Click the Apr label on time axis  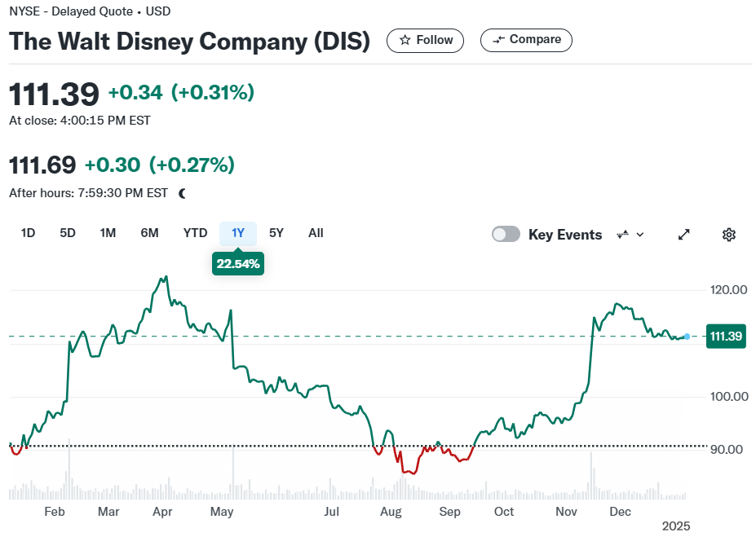point(162,512)
